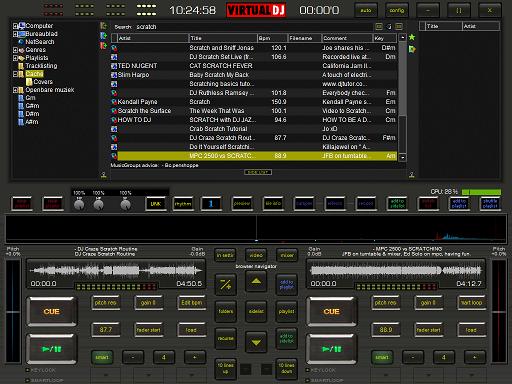Switch to the mixer panel button
Viewport: 512px width, 384px height.
pos(287,255)
